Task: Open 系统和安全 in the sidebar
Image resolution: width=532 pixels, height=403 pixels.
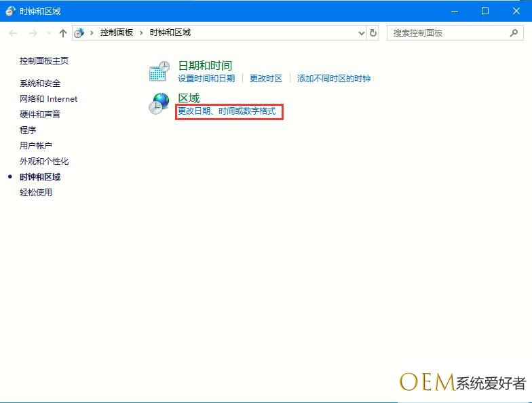Action: pos(40,83)
